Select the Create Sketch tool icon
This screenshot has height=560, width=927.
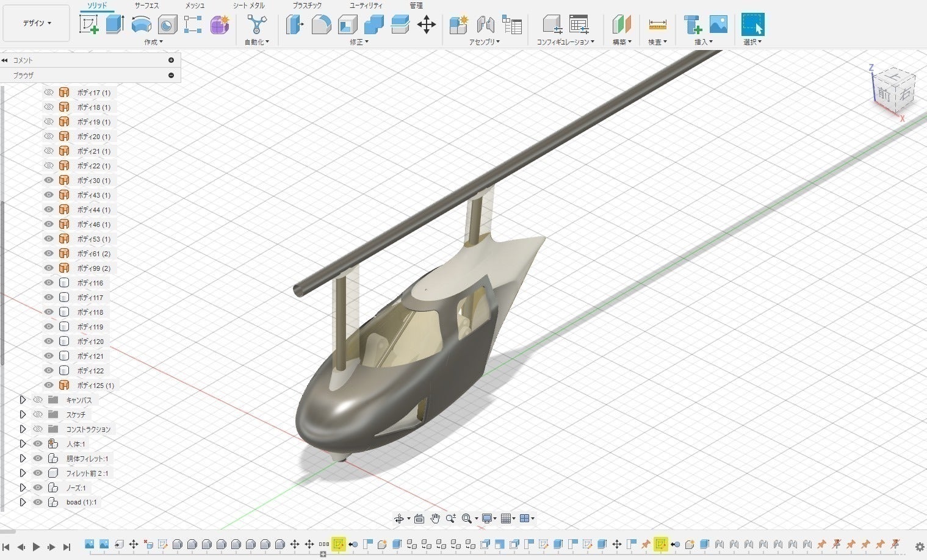coord(89,24)
